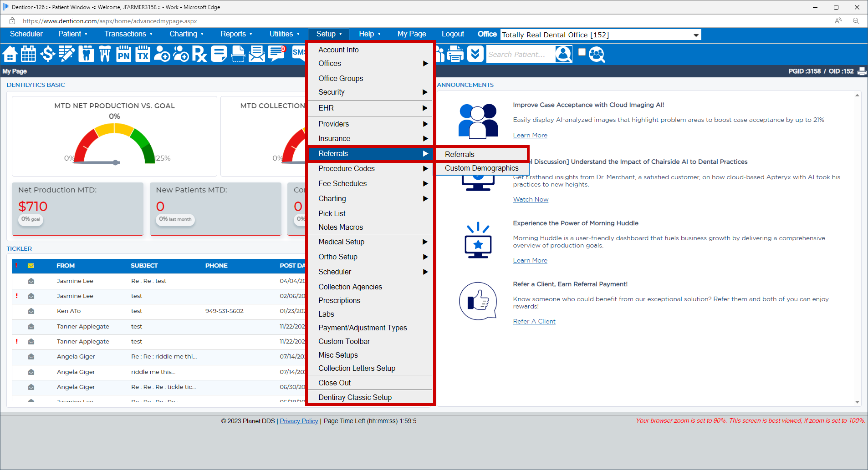The image size is (868, 470).
Task: Expand the Procedure Codes submenu
Action: [x=370, y=168]
